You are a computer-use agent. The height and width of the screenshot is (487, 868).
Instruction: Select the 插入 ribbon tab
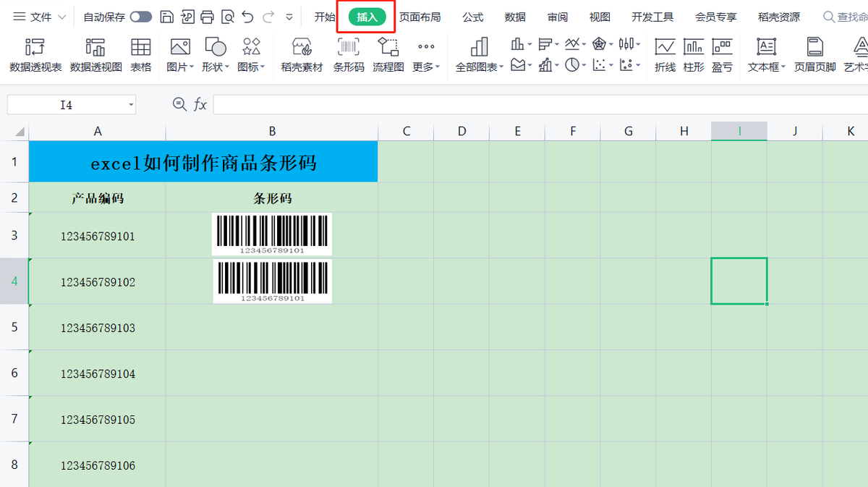pos(367,17)
